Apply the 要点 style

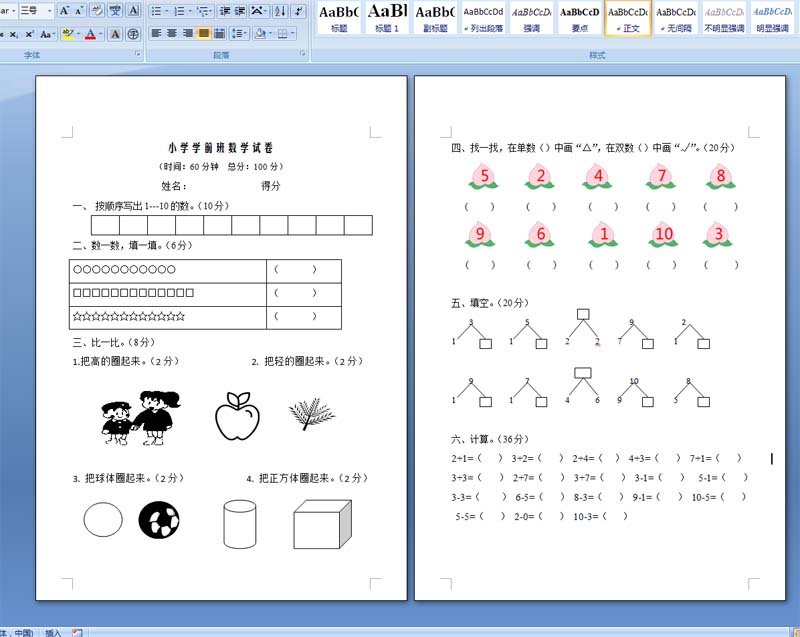pyautogui.click(x=580, y=17)
